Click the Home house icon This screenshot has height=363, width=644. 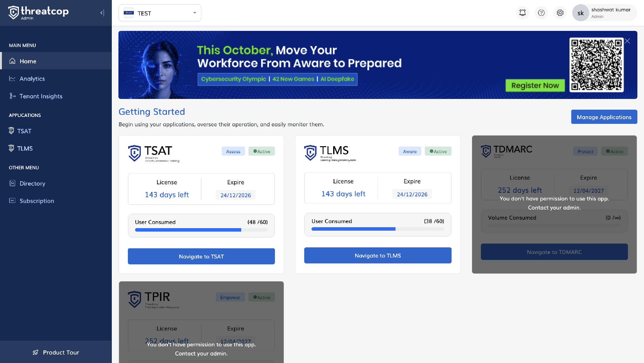click(x=12, y=61)
